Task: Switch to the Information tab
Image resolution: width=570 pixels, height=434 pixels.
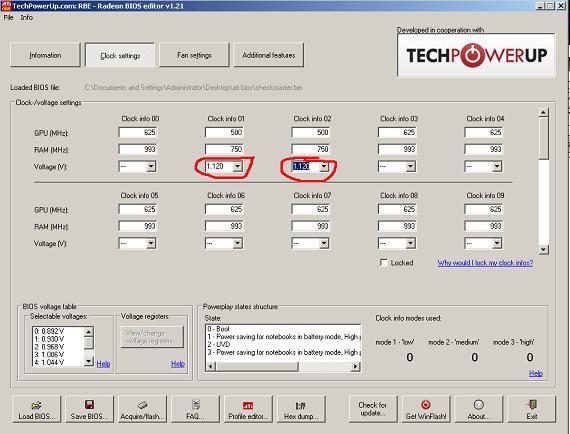Action: click(x=45, y=55)
